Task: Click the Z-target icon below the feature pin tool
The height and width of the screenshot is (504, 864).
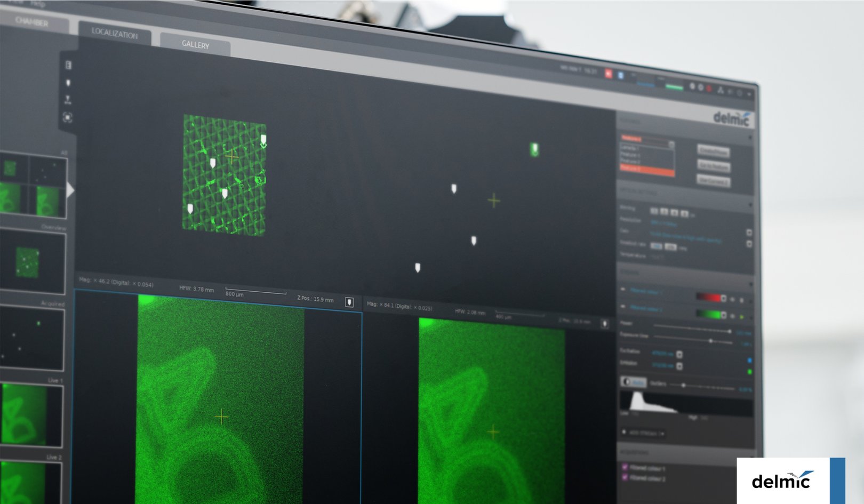Action: (69, 100)
